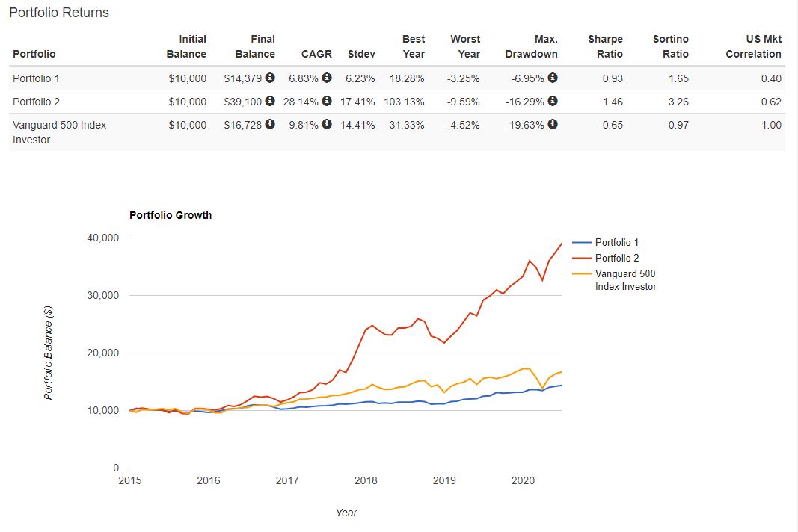Click info icon next to -6.95% max drawdown
This screenshot has height=532, width=798.
pos(553,78)
